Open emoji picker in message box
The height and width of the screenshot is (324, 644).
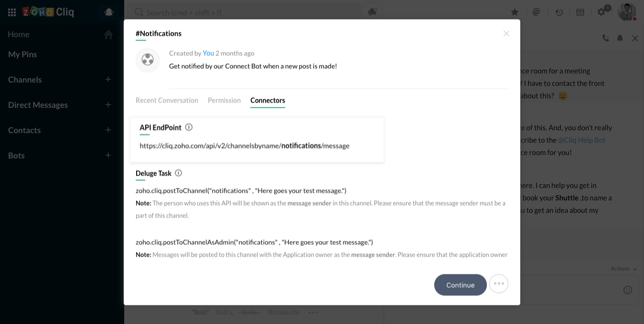628,290
